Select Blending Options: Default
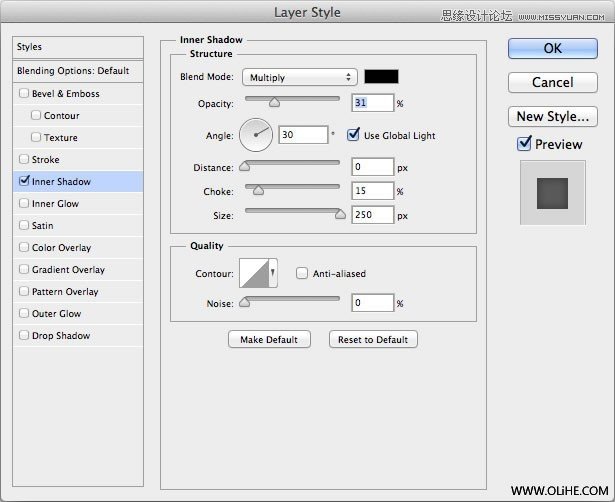Image resolution: width=615 pixels, height=502 pixels. click(x=78, y=71)
